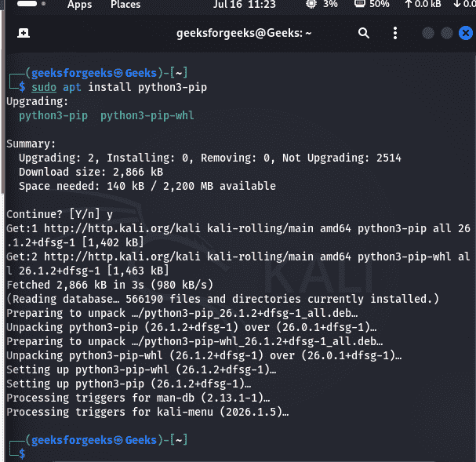Click 'Download size: 2,866 kB' line
This screenshot has height=462, width=476.
(91, 172)
